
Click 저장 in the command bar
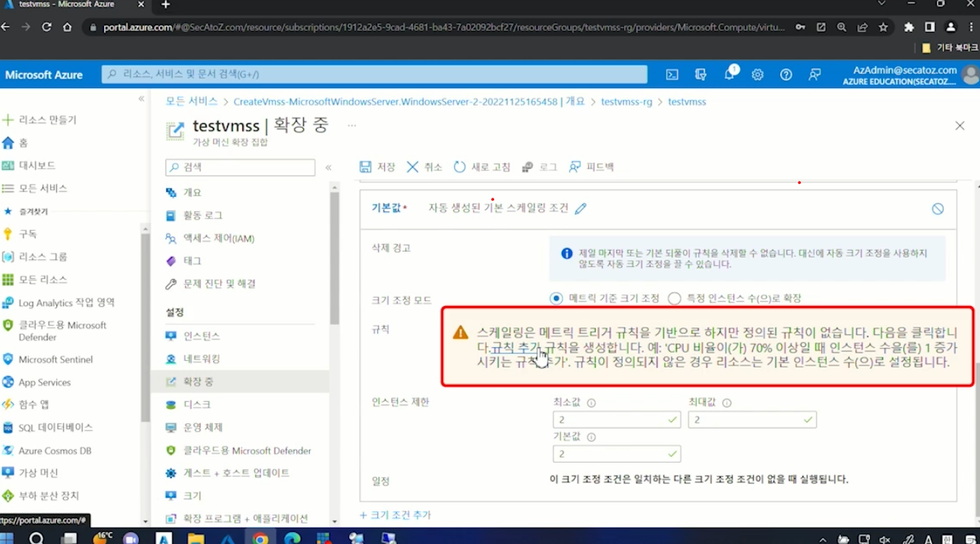tap(377, 167)
